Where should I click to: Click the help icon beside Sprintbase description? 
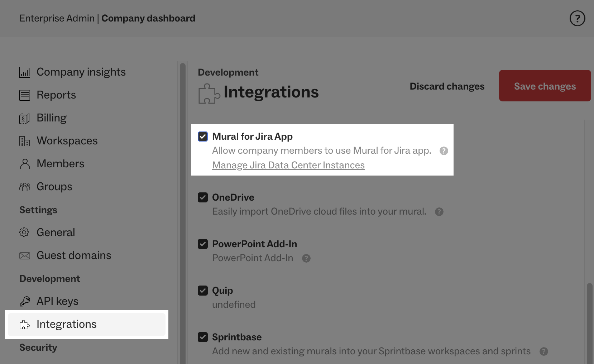coord(543,351)
